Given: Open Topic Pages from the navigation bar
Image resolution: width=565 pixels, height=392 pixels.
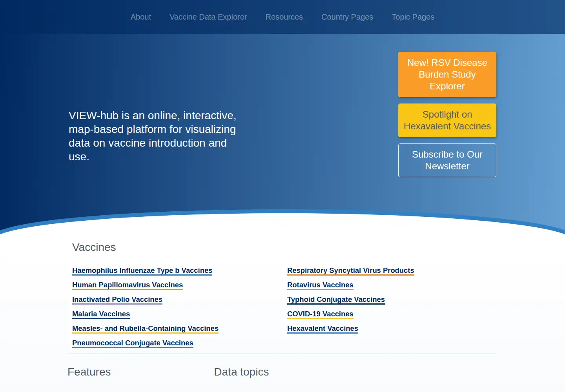Looking at the screenshot, I should [413, 17].
